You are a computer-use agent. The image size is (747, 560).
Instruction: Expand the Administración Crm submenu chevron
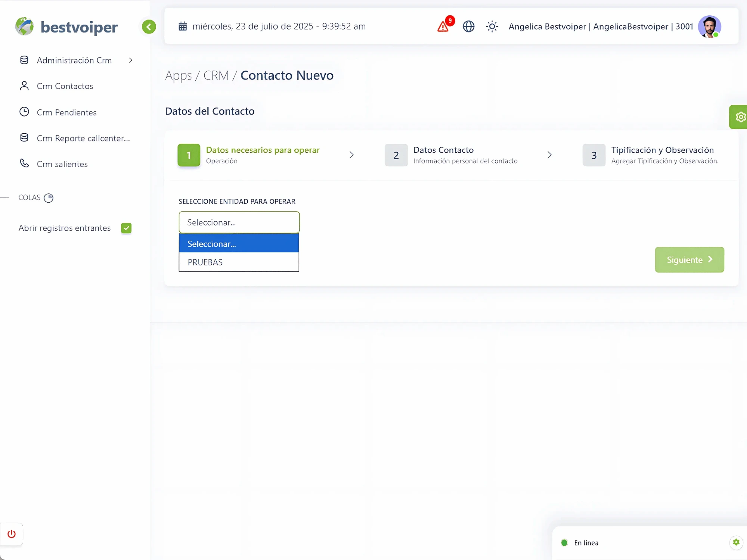click(130, 60)
